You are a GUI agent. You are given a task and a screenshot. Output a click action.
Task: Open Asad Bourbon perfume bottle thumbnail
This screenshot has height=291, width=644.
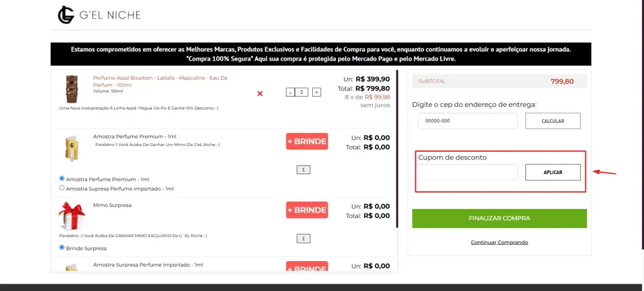tap(71, 89)
